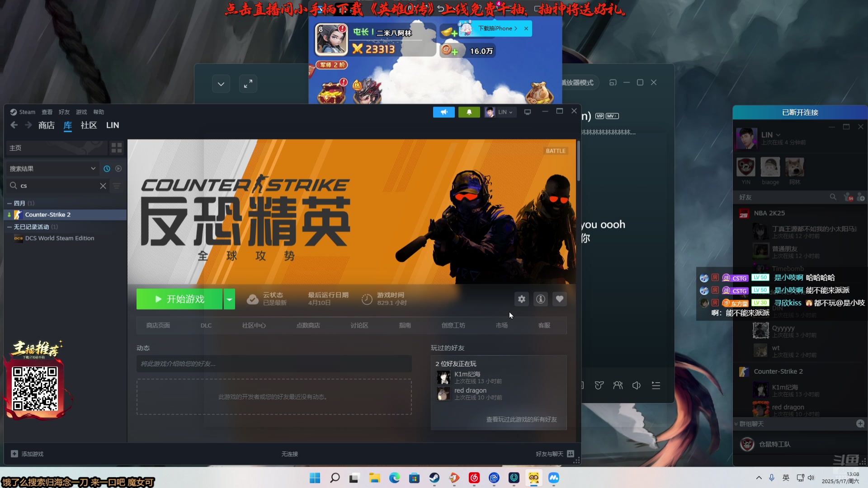Click 查看玩过此游戏的所有好友 link

pyautogui.click(x=521, y=419)
